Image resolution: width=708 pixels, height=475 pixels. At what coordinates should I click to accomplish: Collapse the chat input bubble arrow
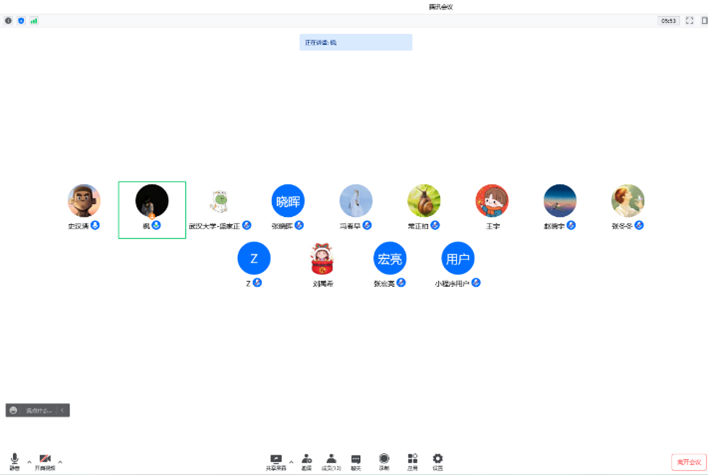[63, 410]
